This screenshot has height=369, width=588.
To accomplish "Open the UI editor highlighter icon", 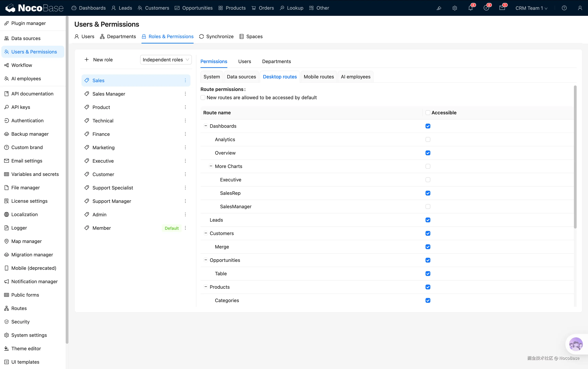I will pyautogui.click(x=439, y=8).
